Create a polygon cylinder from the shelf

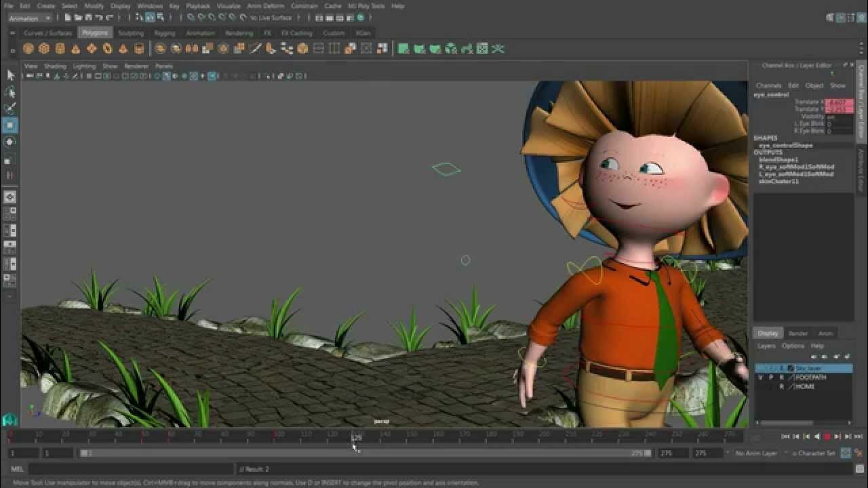coord(60,49)
